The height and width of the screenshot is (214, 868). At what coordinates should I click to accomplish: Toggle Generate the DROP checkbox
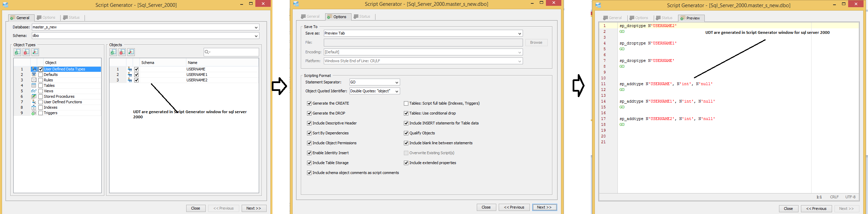(x=309, y=113)
